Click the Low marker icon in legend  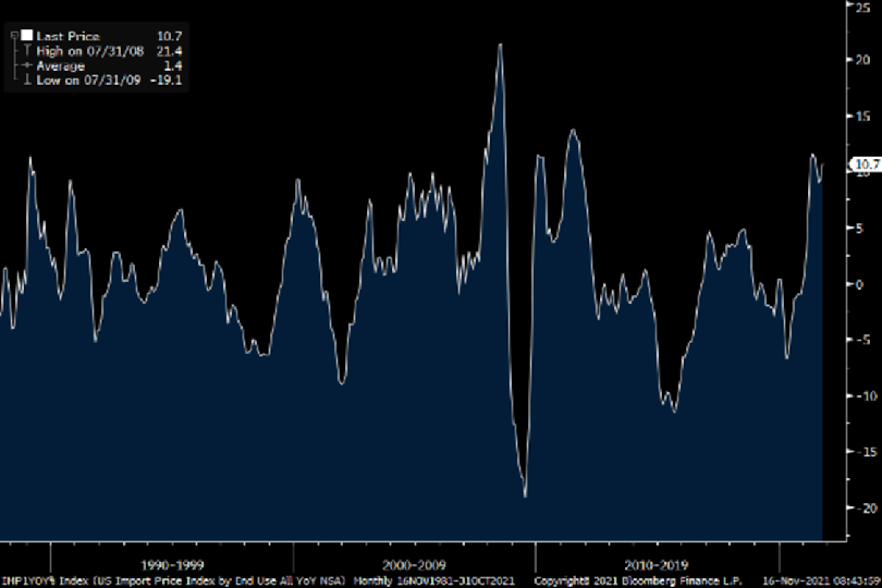point(26,80)
